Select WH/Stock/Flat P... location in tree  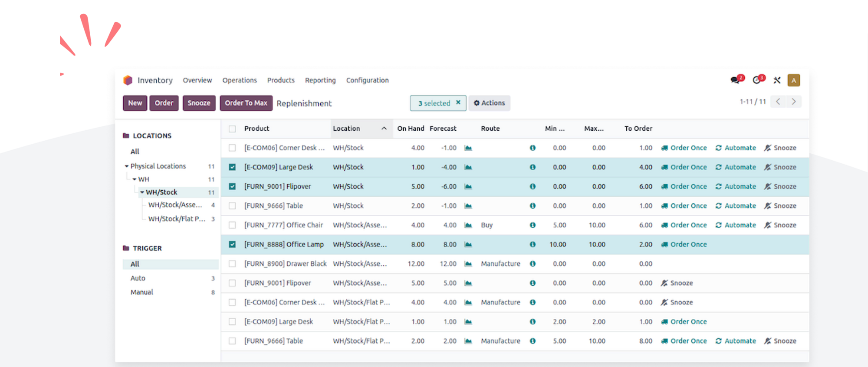coord(177,219)
